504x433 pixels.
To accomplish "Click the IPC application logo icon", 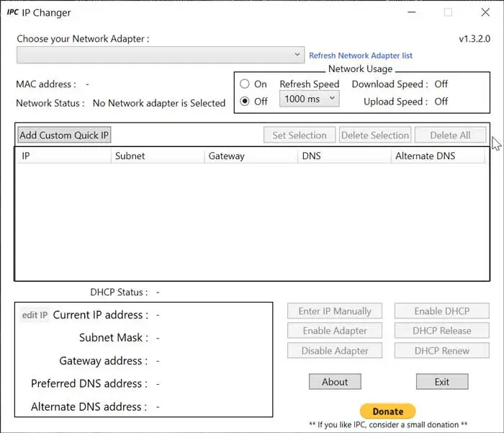I will tap(13, 12).
